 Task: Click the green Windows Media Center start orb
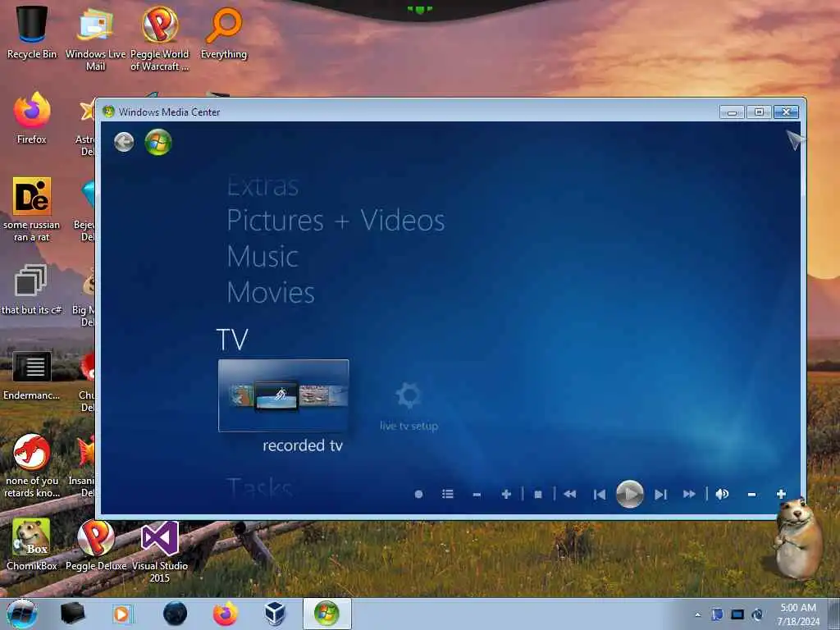coord(158,142)
